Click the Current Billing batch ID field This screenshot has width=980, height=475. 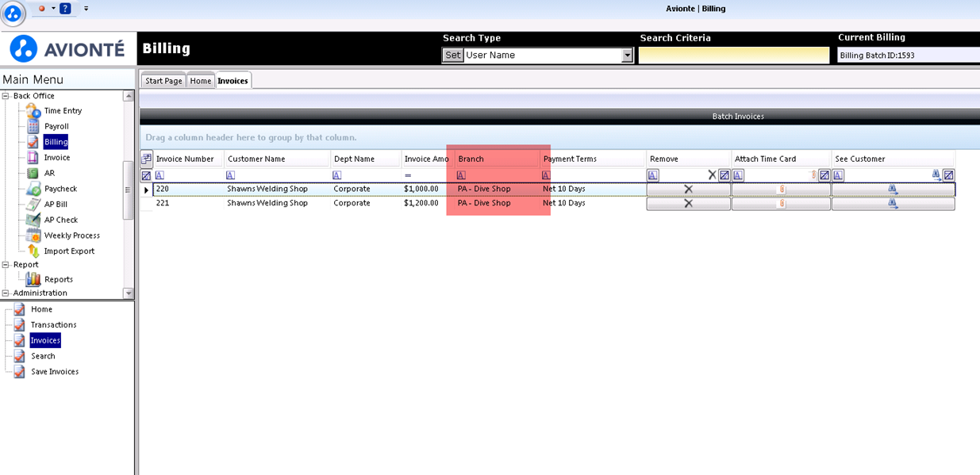tap(909, 56)
